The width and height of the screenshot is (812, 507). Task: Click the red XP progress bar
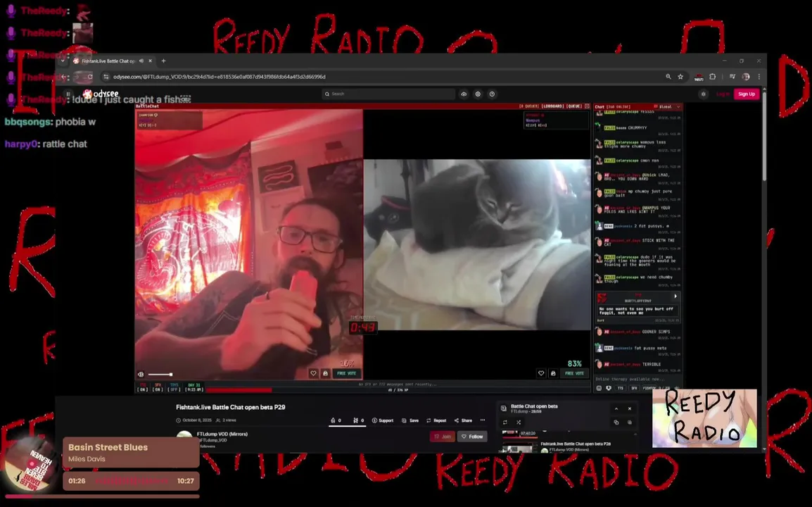(x=239, y=390)
